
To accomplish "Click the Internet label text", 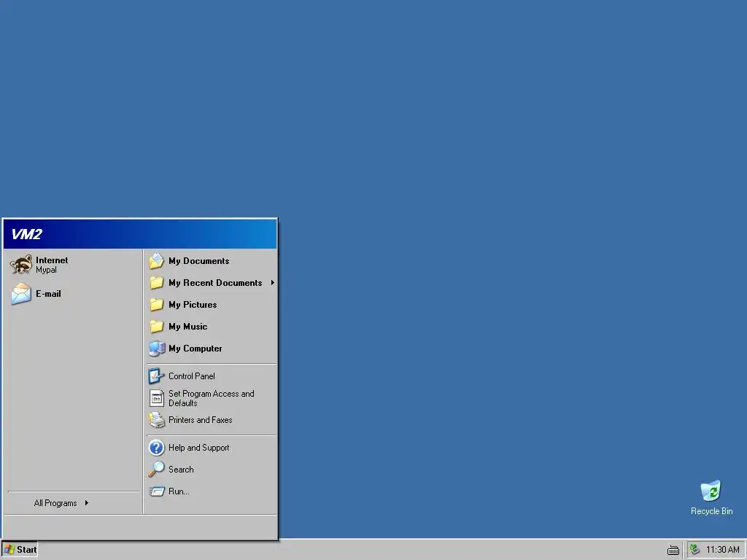I will pos(52,260).
